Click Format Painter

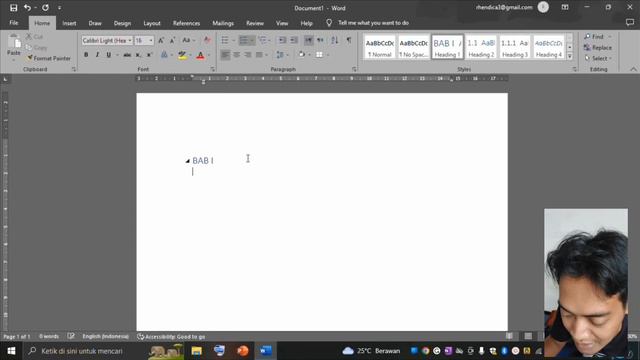(x=49, y=58)
